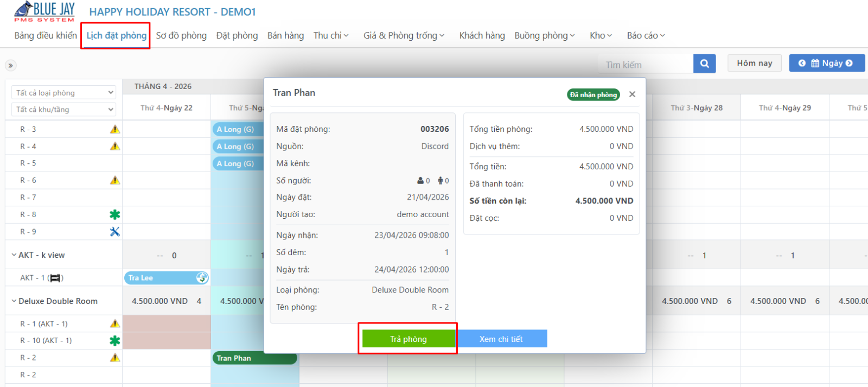Open A Long (G) booking on R - 3
The height and width of the screenshot is (387, 868).
coord(238,129)
